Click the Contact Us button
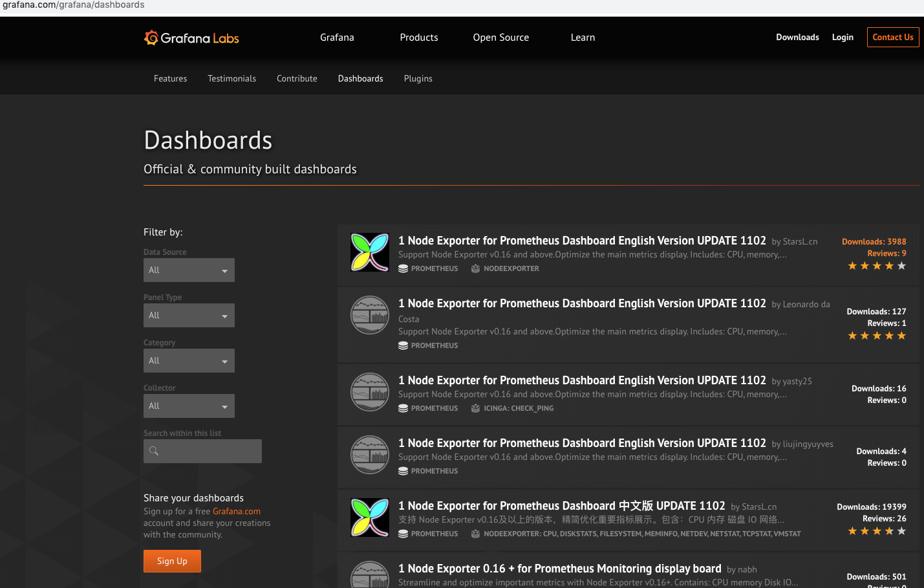924x588 pixels. [x=893, y=37]
